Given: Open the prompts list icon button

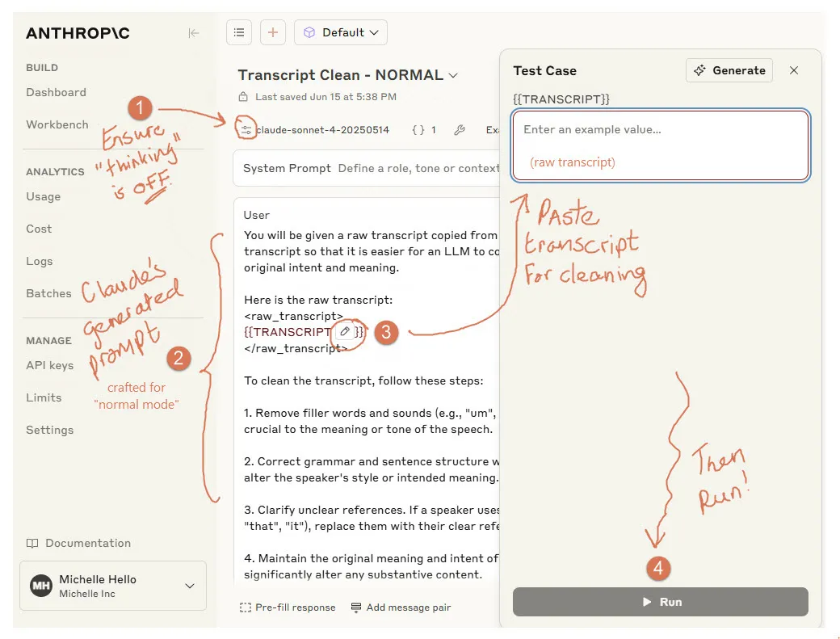Looking at the screenshot, I should (x=239, y=32).
